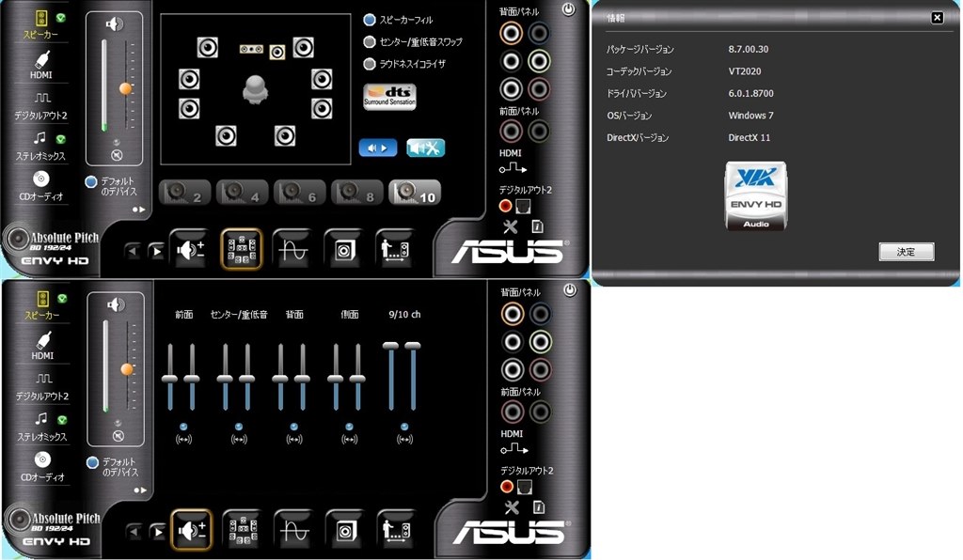Click 決定 button in 情報 dialog
The width and height of the screenshot is (963, 560).
907,252
